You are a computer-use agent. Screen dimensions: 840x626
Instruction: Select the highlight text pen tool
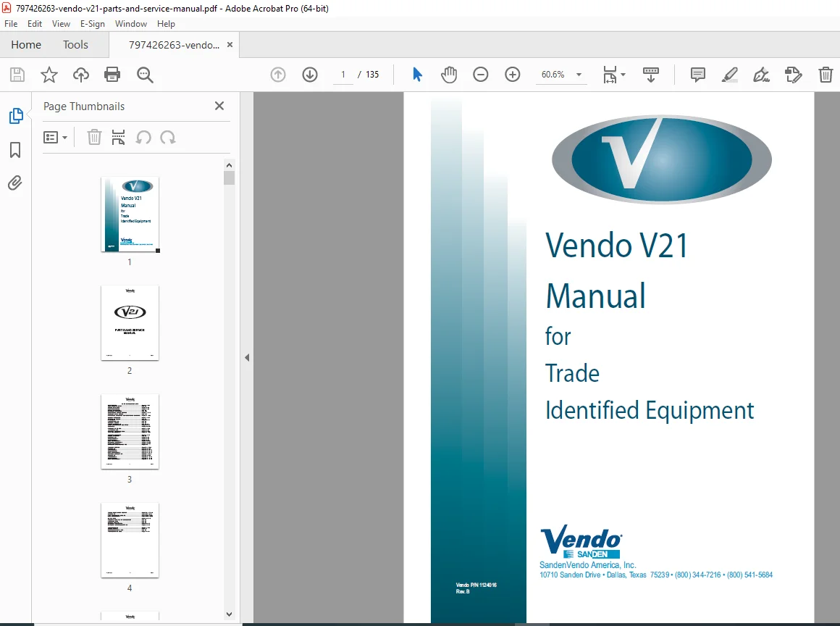tap(730, 75)
